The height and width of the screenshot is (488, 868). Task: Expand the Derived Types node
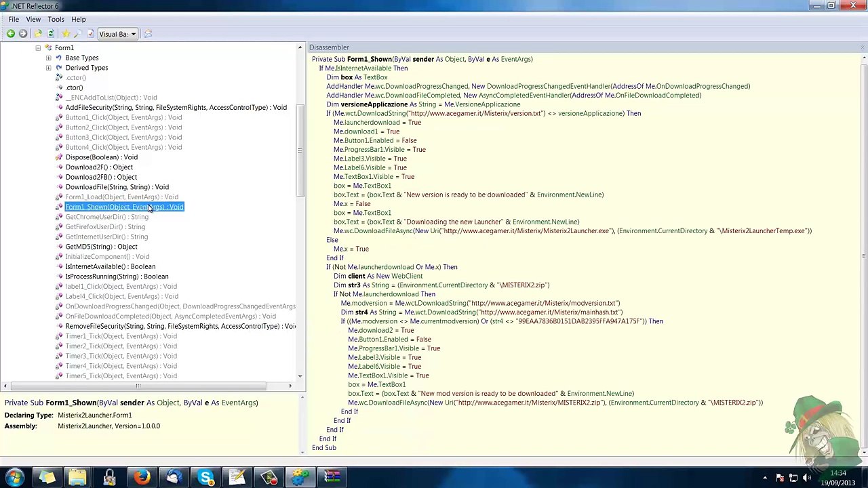click(48, 68)
